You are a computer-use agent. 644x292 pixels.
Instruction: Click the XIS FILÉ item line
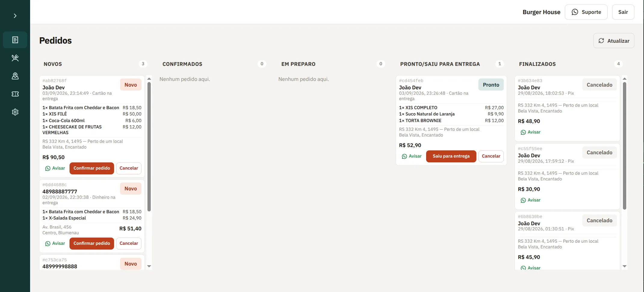coord(92,114)
